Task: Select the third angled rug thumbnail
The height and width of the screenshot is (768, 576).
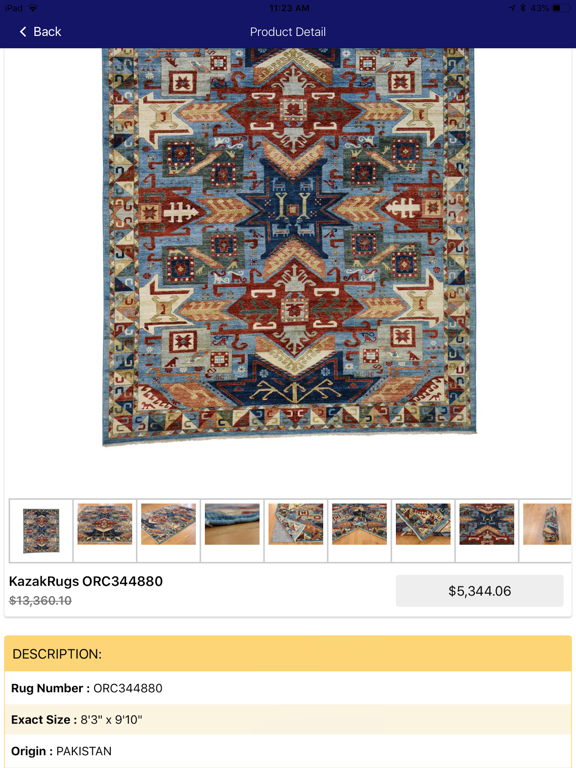Action: click(168, 530)
